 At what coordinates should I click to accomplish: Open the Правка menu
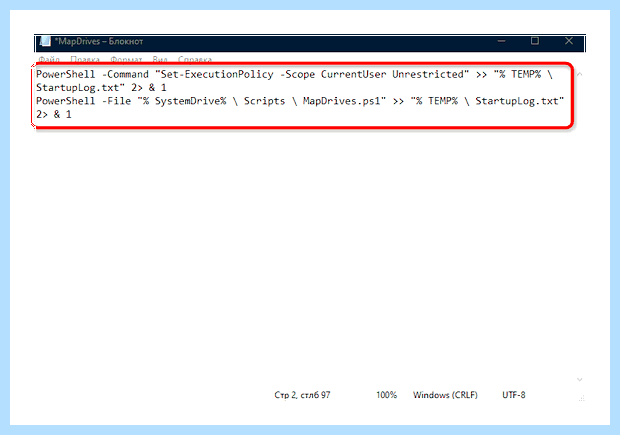point(85,60)
